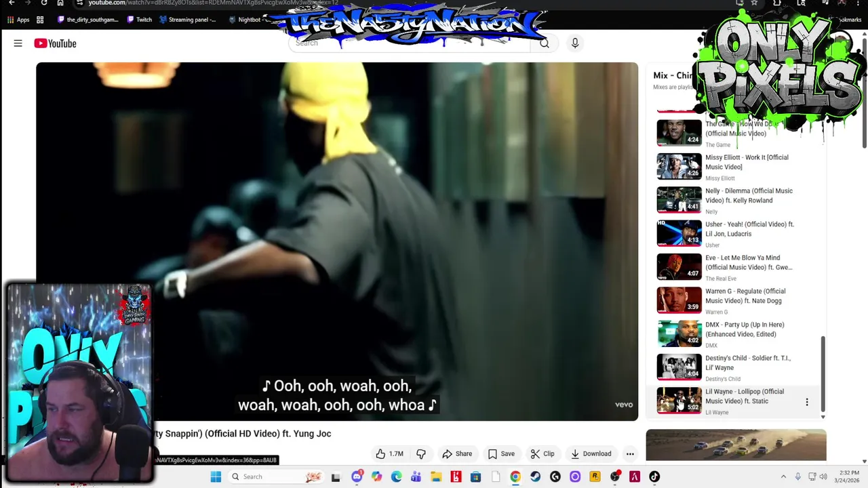Open Task View on the taskbar

coord(335,476)
